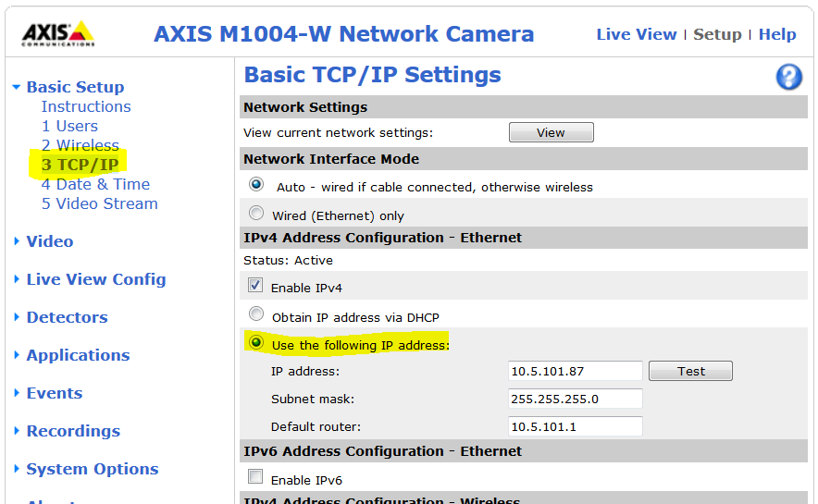
Task: Open the Help link in header
Action: point(776,34)
